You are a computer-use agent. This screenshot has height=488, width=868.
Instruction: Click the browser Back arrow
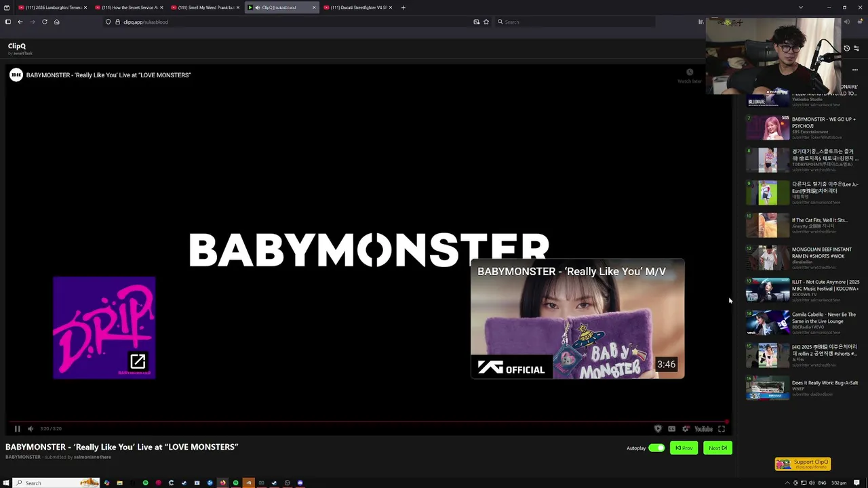click(x=20, y=22)
